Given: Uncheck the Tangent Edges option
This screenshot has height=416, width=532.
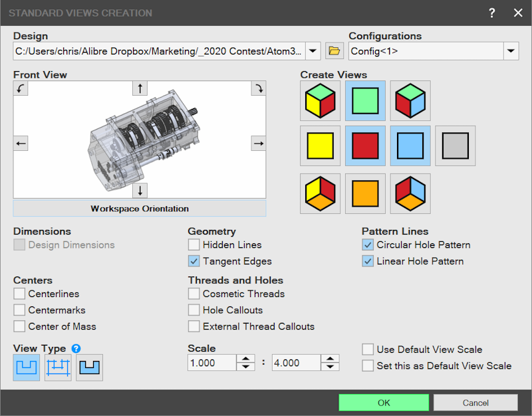Looking at the screenshot, I should (194, 261).
